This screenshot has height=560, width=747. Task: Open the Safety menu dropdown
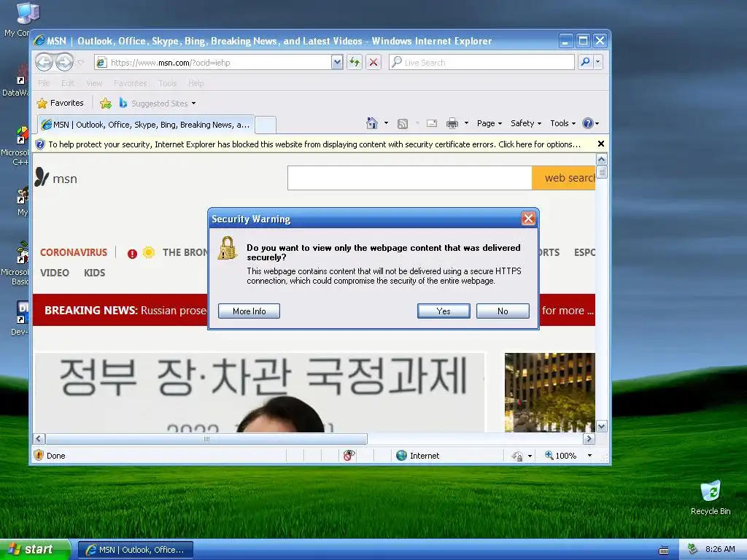pyautogui.click(x=526, y=123)
